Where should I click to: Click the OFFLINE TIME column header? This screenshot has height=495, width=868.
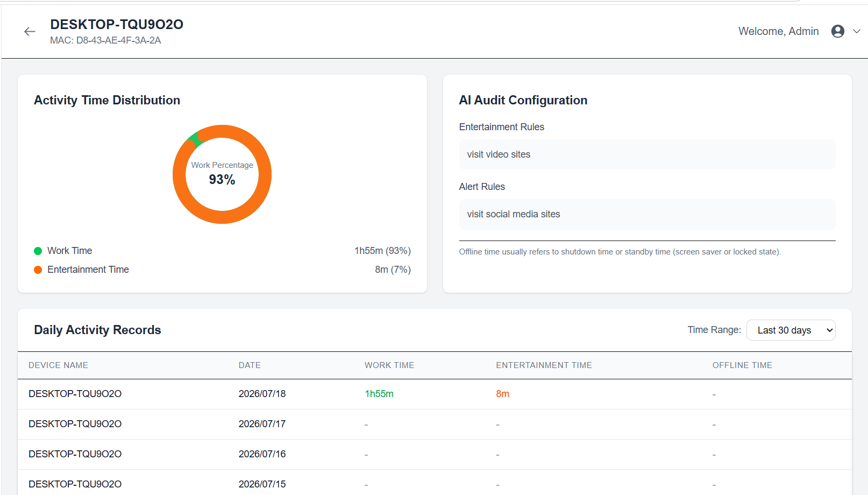742,365
